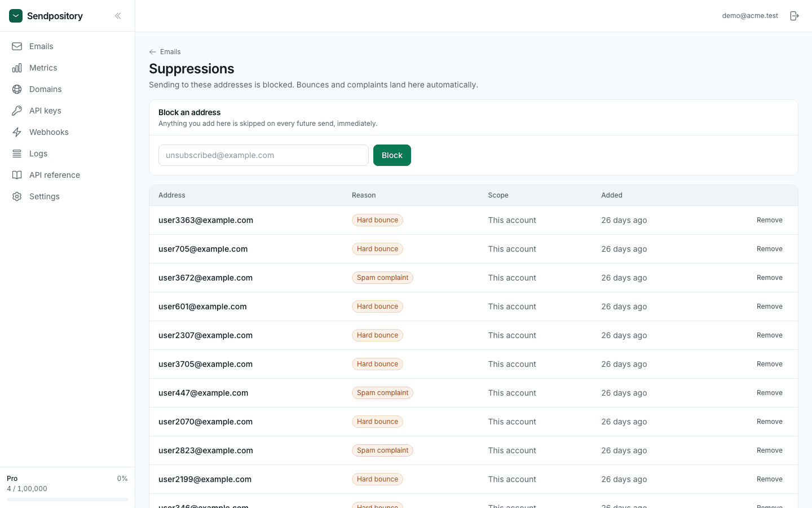Image resolution: width=812 pixels, height=508 pixels.
Task: Open Webhooks in the sidebar
Action: click(68, 132)
